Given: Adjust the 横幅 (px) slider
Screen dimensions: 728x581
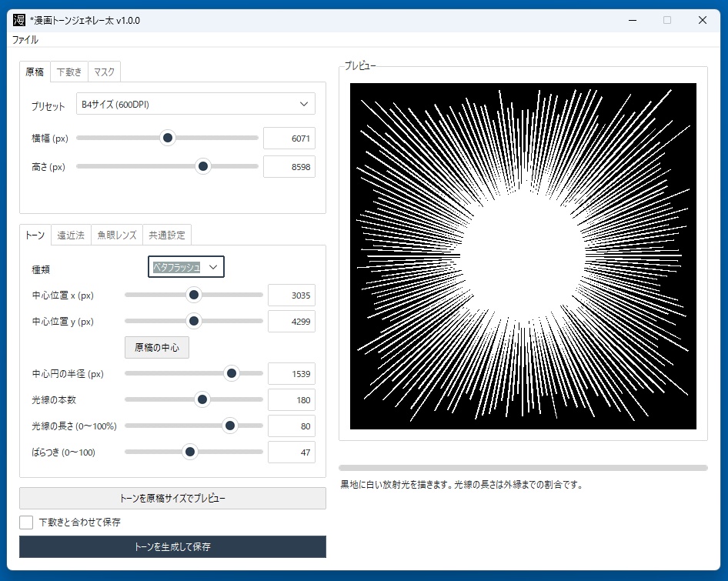Looking at the screenshot, I should (168, 138).
